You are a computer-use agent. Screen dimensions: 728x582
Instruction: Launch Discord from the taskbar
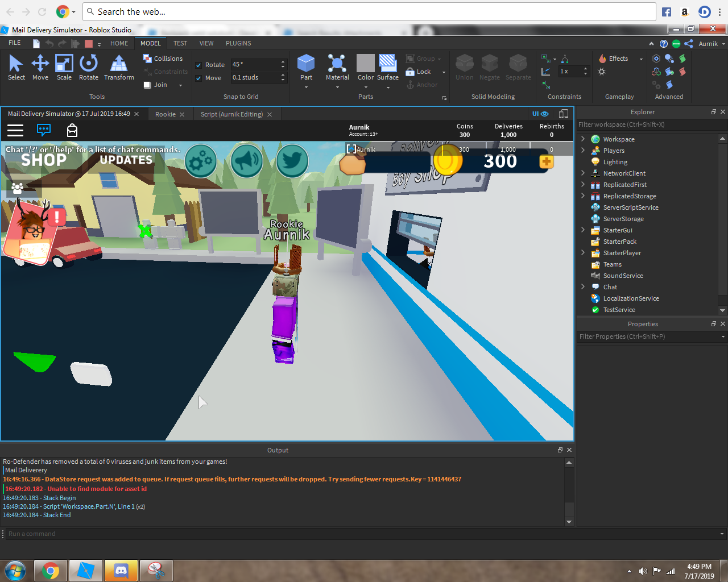[x=121, y=570]
